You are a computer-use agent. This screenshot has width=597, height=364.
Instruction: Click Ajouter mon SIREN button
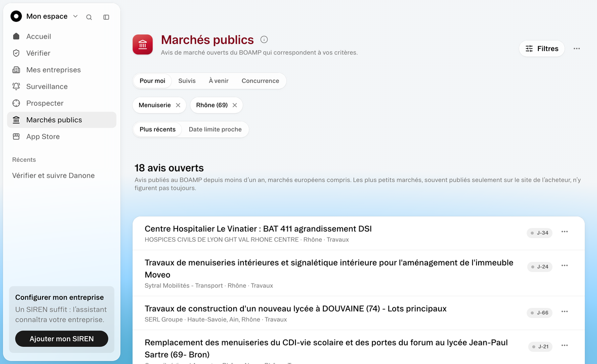pyautogui.click(x=62, y=339)
